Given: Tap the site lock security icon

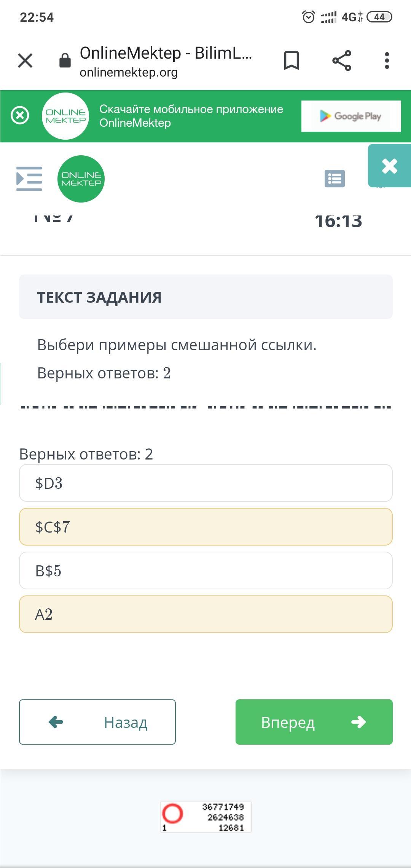Looking at the screenshot, I should pyautogui.click(x=65, y=61).
